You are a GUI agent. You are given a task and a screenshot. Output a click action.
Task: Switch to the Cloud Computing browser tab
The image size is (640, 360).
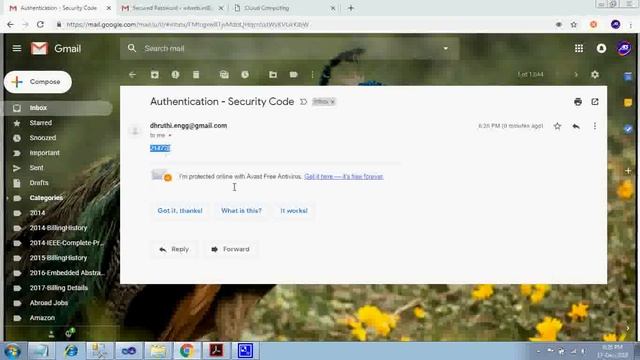tap(285, 8)
